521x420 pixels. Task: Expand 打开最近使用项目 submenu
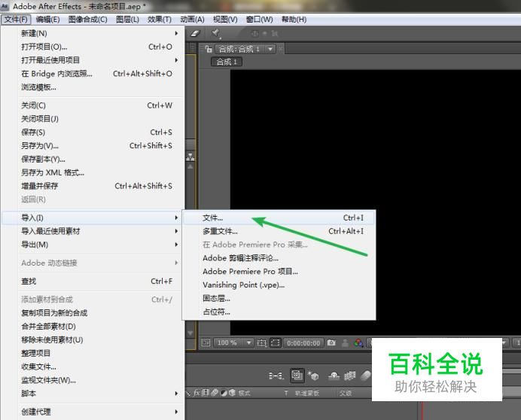click(x=93, y=60)
